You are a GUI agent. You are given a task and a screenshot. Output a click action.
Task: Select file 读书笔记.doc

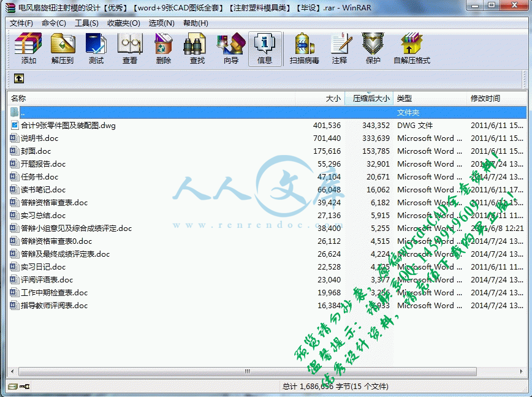tap(43, 190)
